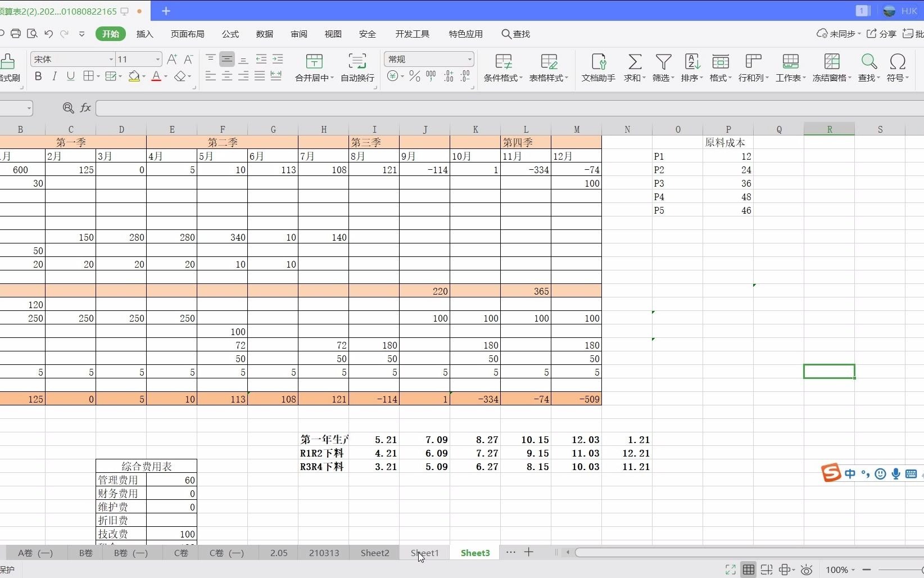Click the decrease indent icon
This screenshot has width=924, height=578.
(261, 58)
